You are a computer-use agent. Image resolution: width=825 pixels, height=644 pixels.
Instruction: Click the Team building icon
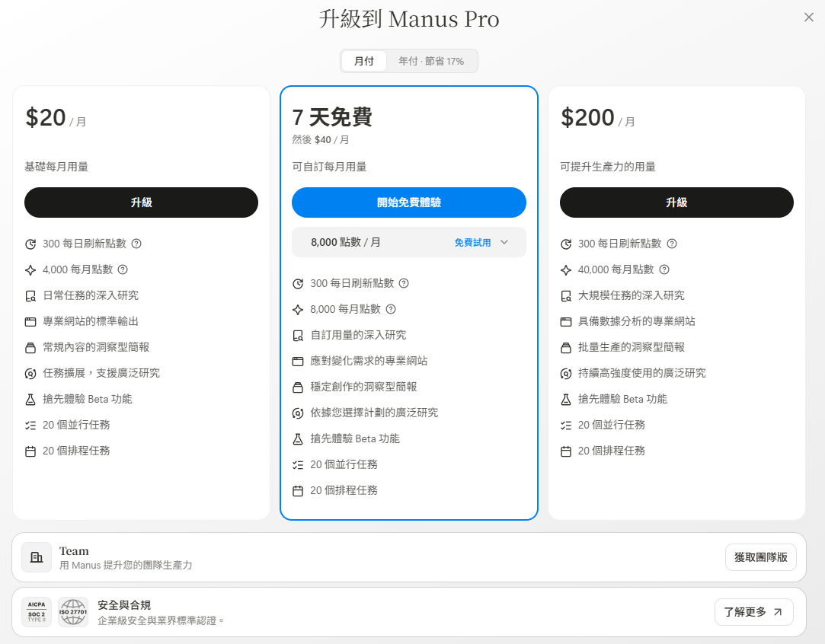37,556
